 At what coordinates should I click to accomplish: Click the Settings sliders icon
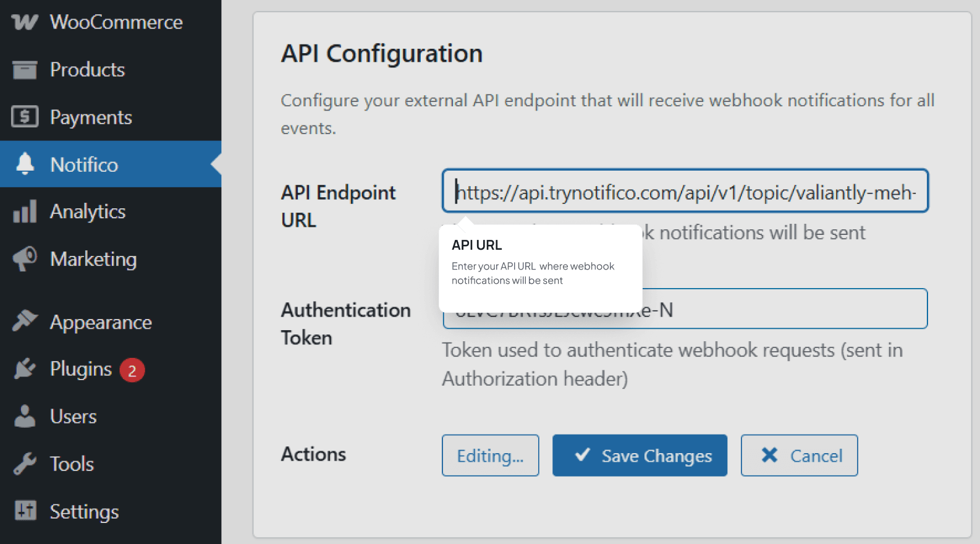(x=25, y=511)
